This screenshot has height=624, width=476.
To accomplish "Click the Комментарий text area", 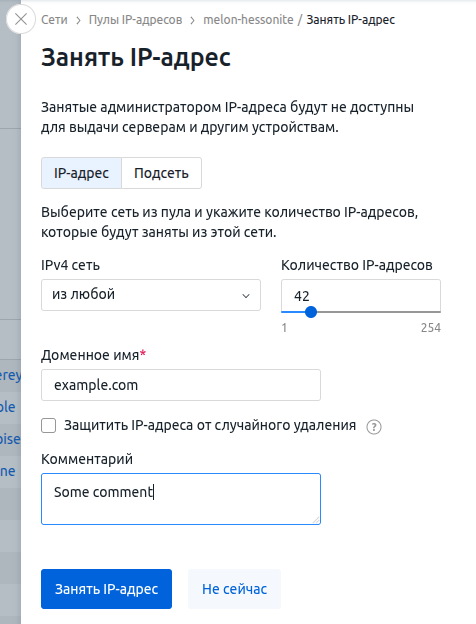I will pos(181,499).
